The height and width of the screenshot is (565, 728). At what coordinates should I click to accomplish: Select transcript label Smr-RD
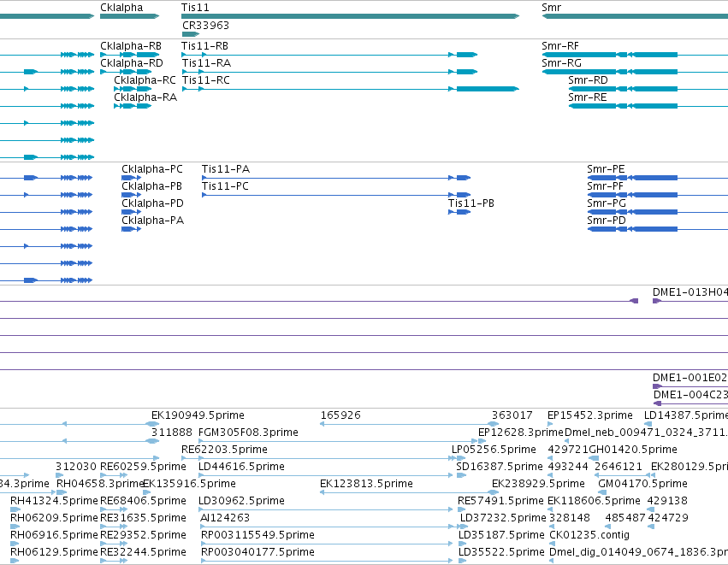(588, 80)
